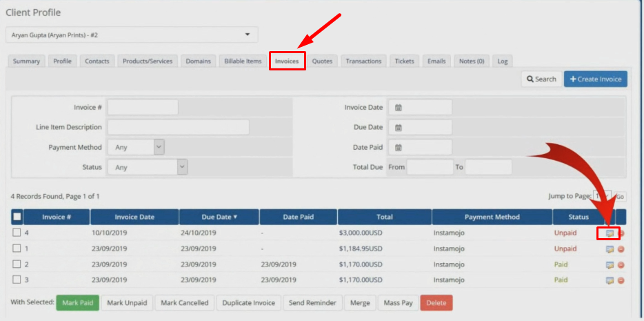Click the Send Reminder button

coord(312,303)
